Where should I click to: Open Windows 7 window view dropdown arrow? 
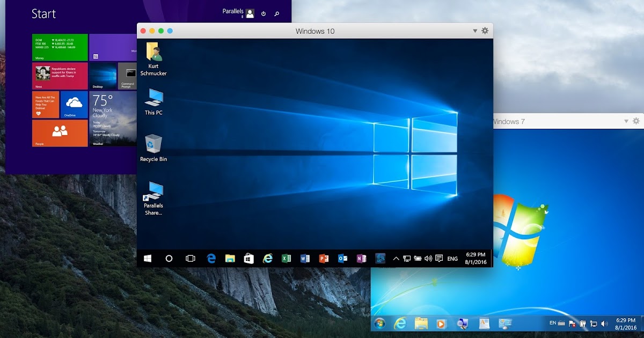[626, 122]
